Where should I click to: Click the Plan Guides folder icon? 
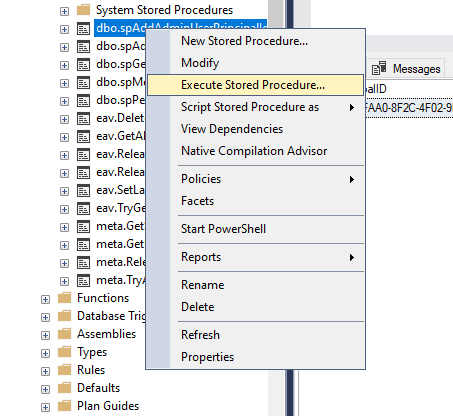click(64, 406)
